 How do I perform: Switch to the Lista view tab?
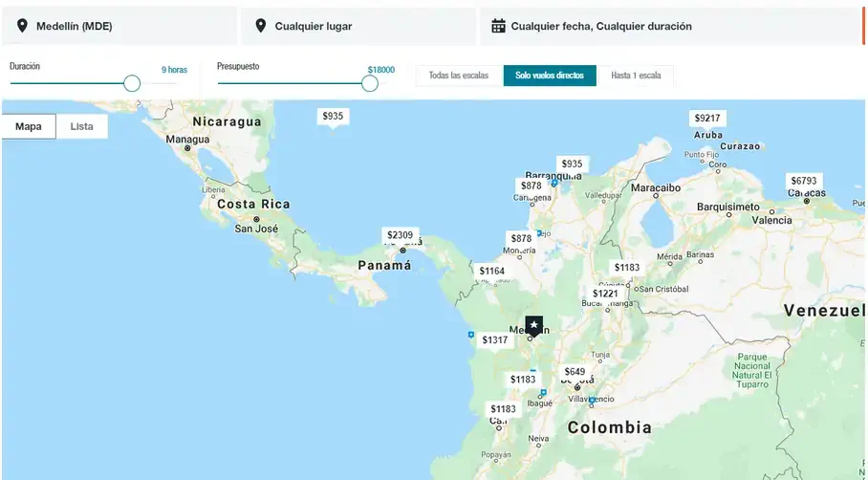click(x=82, y=126)
